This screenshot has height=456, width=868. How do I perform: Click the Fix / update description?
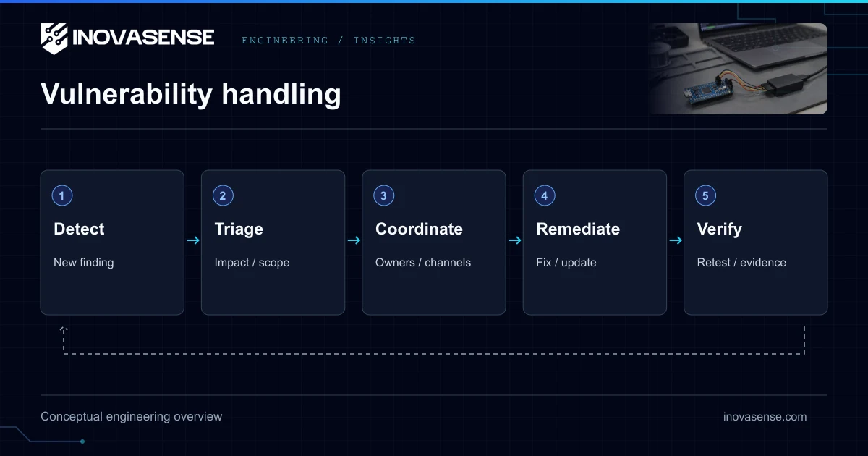(566, 262)
